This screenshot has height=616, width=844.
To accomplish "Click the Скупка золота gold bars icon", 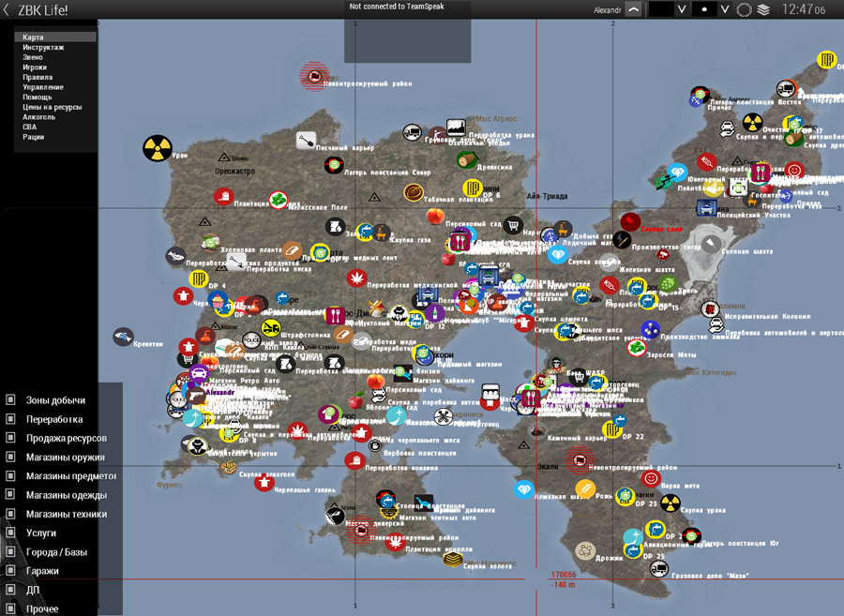I will point(453,560).
